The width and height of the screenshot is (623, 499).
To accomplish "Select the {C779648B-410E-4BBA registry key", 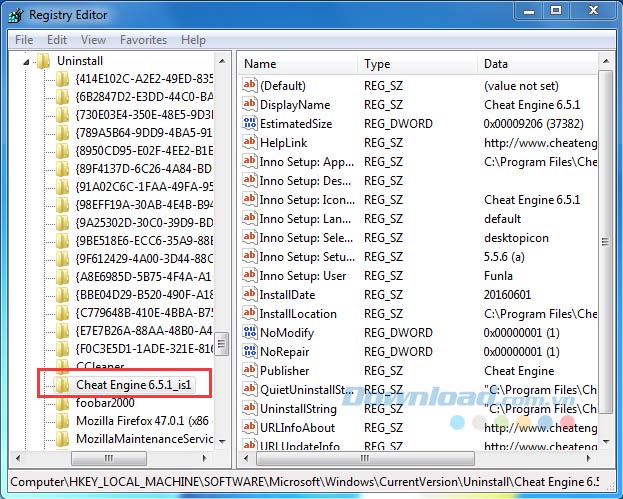I will (144, 312).
